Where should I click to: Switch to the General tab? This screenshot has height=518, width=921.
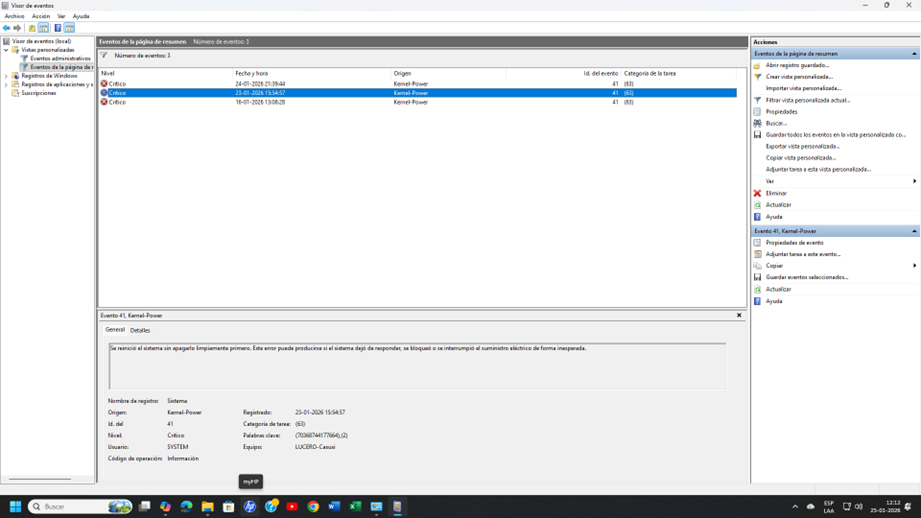click(115, 329)
